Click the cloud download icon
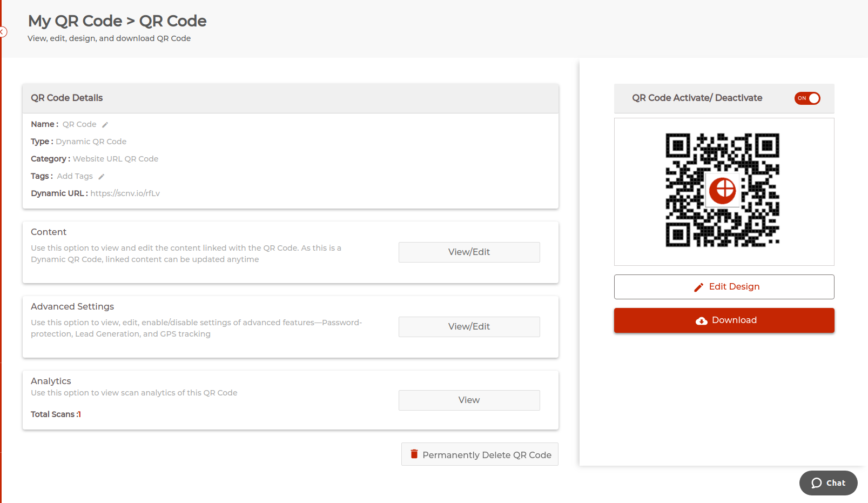 [x=702, y=321]
